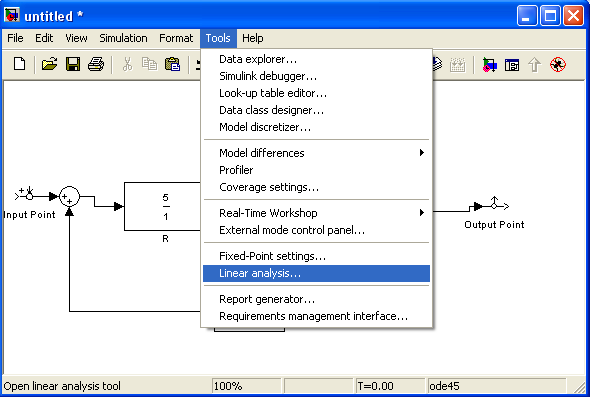Select Profiler in Tools menu
This screenshot has height=397, width=590.
[x=316, y=170]
